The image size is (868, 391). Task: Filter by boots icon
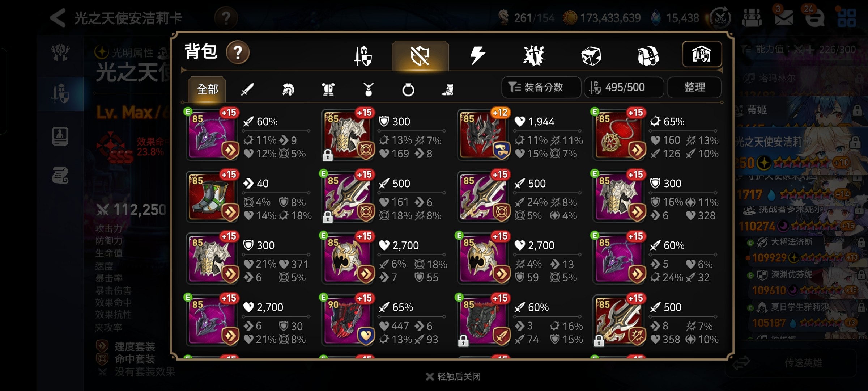click(x=448, y=89)
